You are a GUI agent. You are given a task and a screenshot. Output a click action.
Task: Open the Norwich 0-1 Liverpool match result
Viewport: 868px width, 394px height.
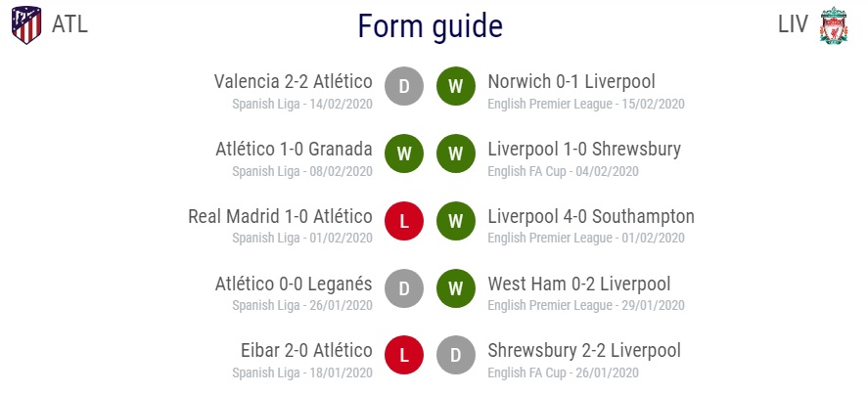click(x=571, y=81)
